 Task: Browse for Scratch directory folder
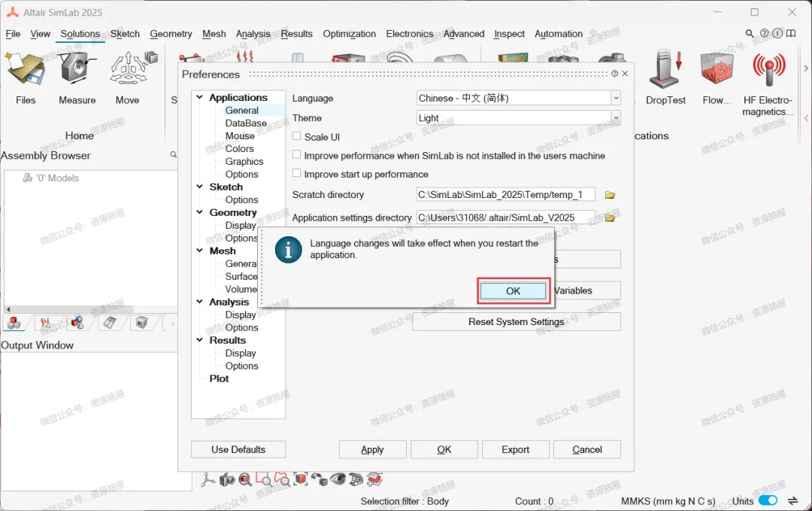(x=610, y=195)
